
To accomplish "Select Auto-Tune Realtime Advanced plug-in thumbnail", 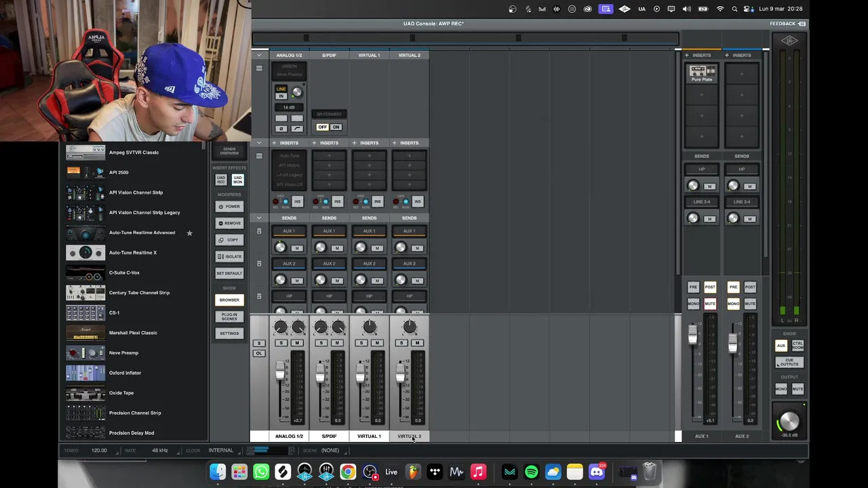I will [x=85, y=233].
